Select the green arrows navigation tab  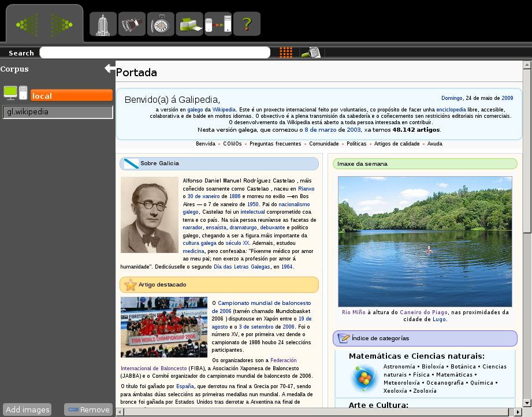click(44, 24)
